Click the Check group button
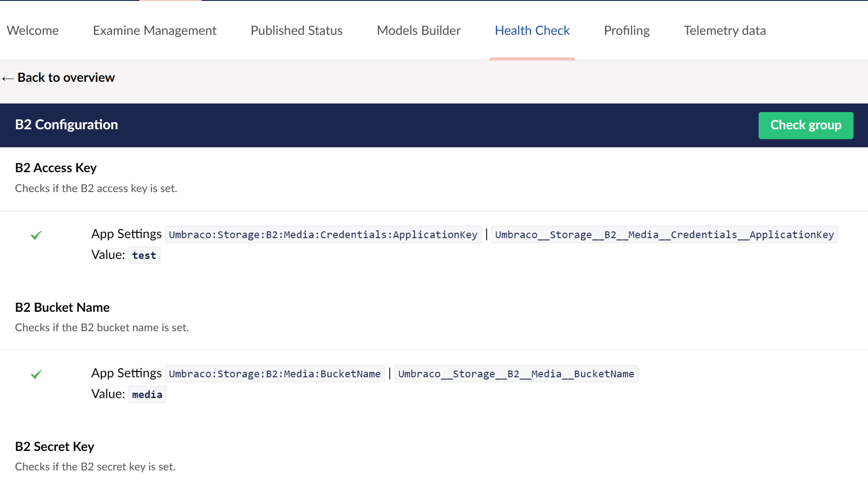 coord(806,125)
